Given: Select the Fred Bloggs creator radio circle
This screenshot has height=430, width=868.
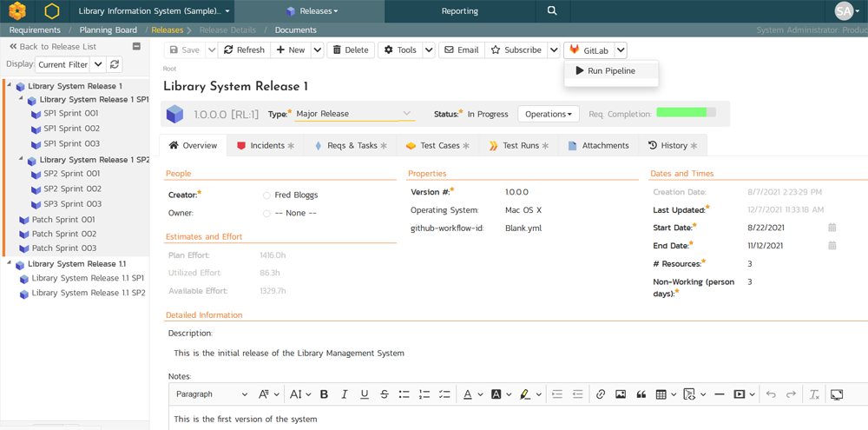Looking at the screenshot, I should 266,195.
